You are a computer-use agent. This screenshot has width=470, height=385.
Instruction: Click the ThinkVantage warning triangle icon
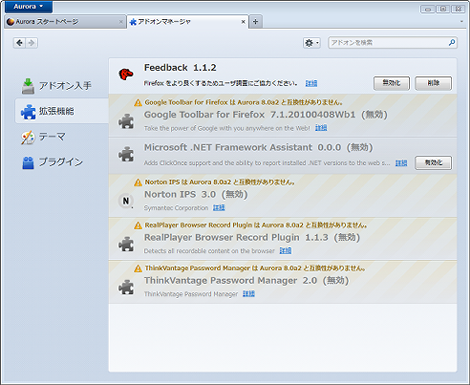tap(138, 268)
